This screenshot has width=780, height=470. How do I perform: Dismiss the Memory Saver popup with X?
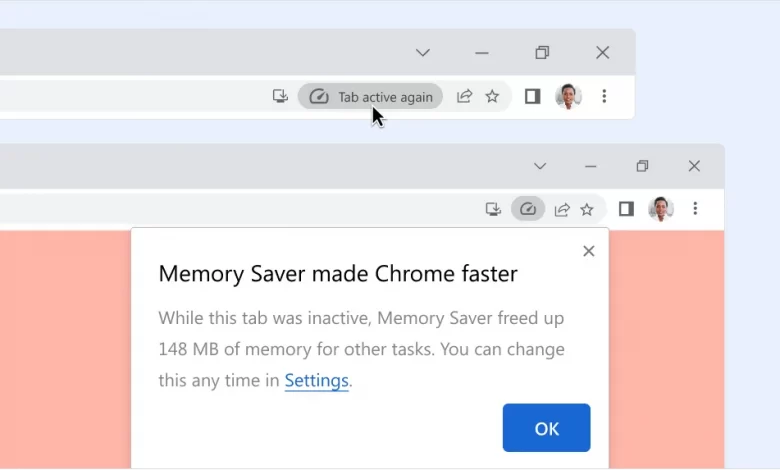tap(588, 251)
